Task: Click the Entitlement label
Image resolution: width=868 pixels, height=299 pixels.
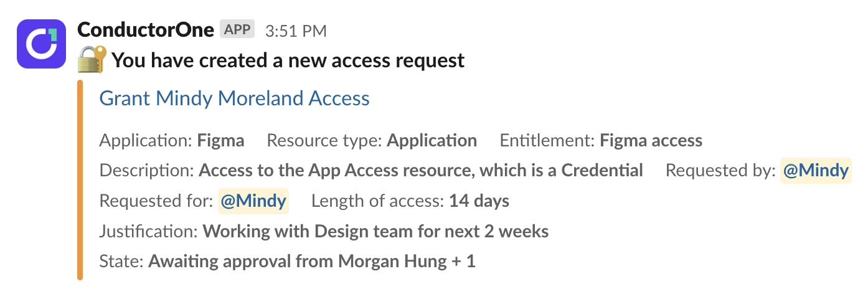Action: point(547,141)
